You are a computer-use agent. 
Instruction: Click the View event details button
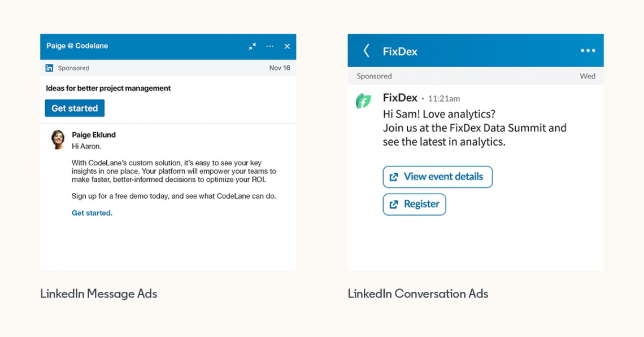pos(437,177)
